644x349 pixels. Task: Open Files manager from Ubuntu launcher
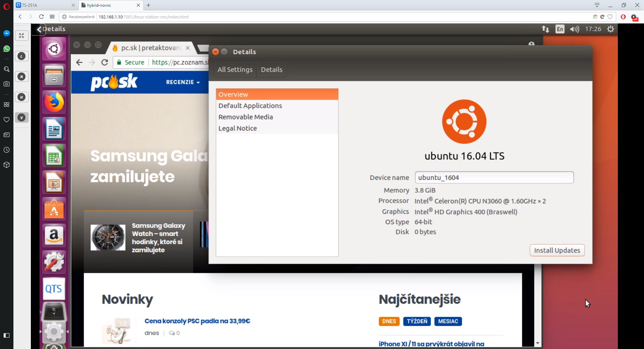point(54,76)
